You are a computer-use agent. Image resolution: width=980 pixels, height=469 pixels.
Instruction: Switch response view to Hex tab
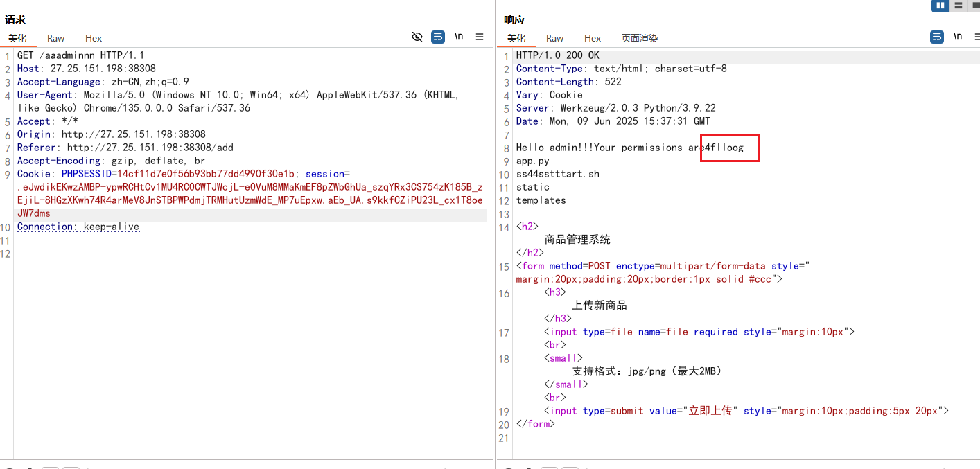click(593, 38)
